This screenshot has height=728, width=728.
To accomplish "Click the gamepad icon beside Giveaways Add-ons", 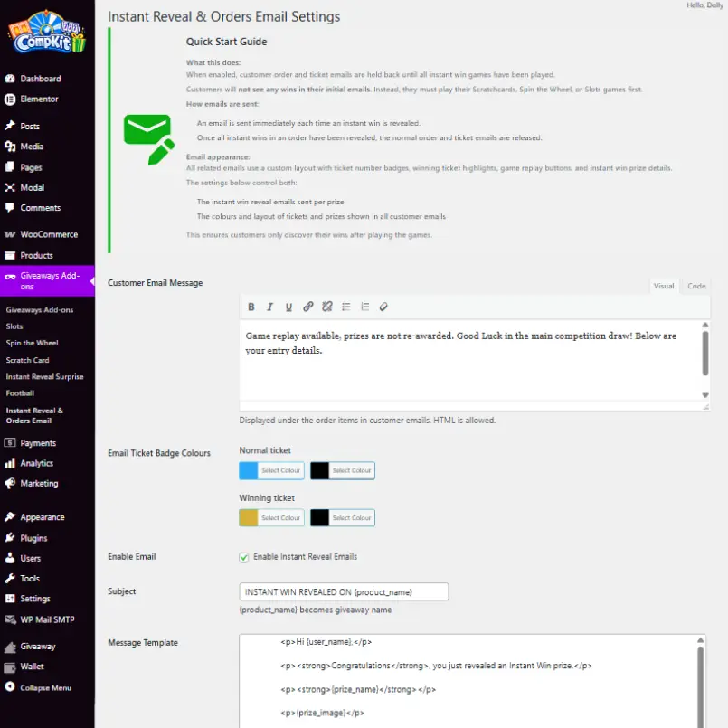I will [9, 276].
